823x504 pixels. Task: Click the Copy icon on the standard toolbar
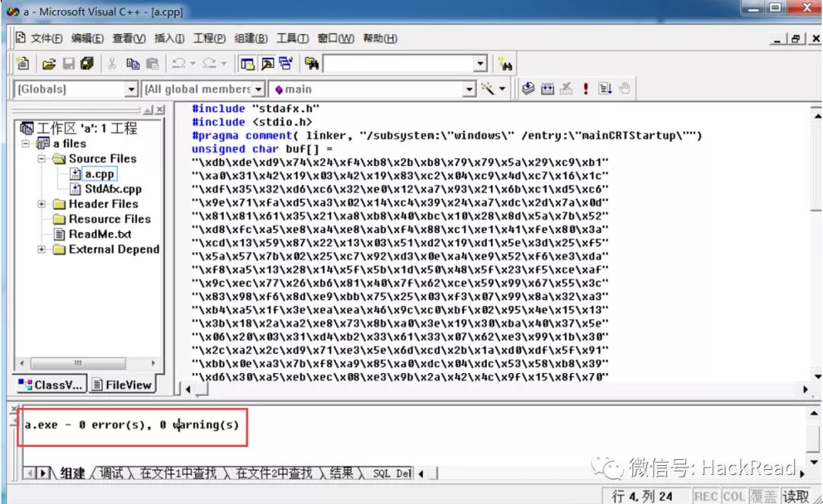tap(133, 63)
